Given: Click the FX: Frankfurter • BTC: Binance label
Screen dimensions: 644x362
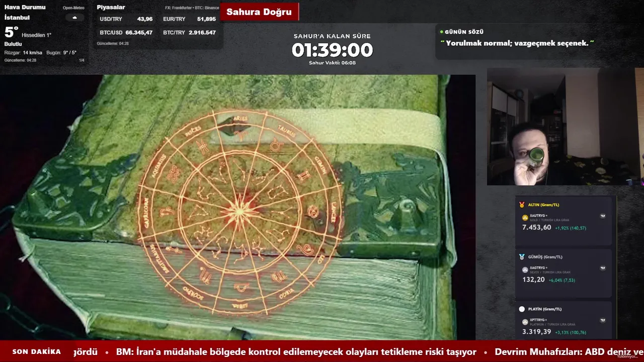Looking at the screenshot, I should 192,8.
